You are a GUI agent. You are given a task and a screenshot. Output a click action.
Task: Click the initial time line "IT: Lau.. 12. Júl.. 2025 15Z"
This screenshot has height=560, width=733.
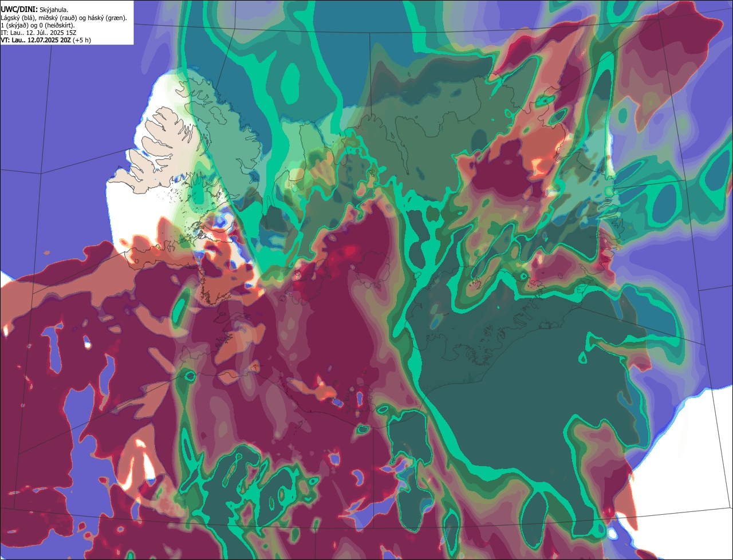coord(38,33)
